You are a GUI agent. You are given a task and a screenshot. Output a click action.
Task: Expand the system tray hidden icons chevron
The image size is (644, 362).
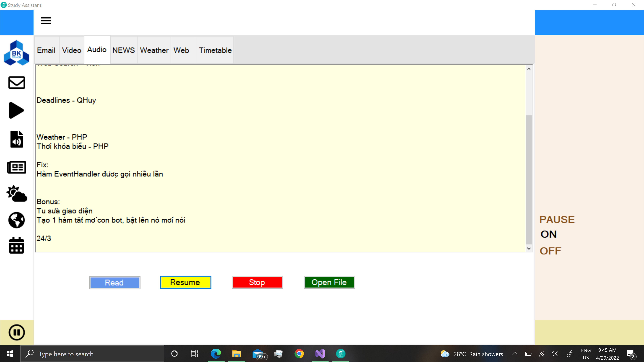tap(515, 353)
